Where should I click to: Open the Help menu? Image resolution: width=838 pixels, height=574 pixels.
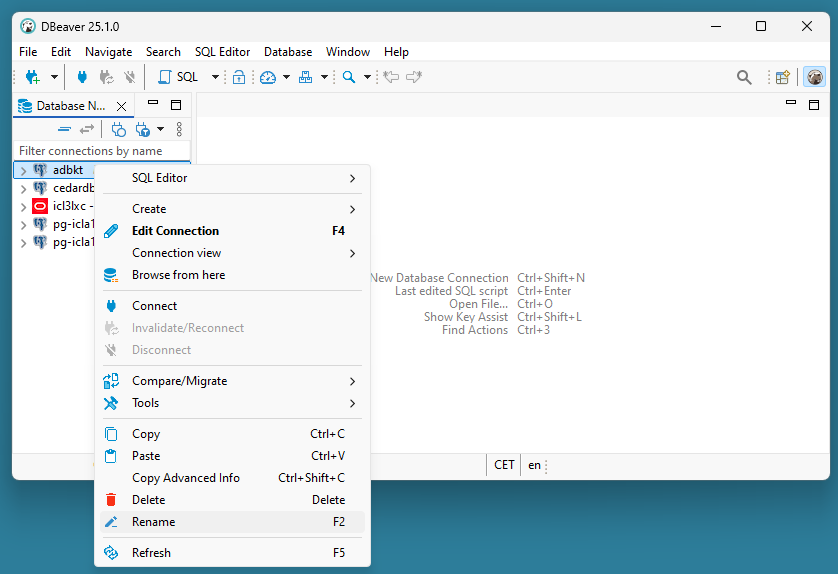[x=396, y=52]
